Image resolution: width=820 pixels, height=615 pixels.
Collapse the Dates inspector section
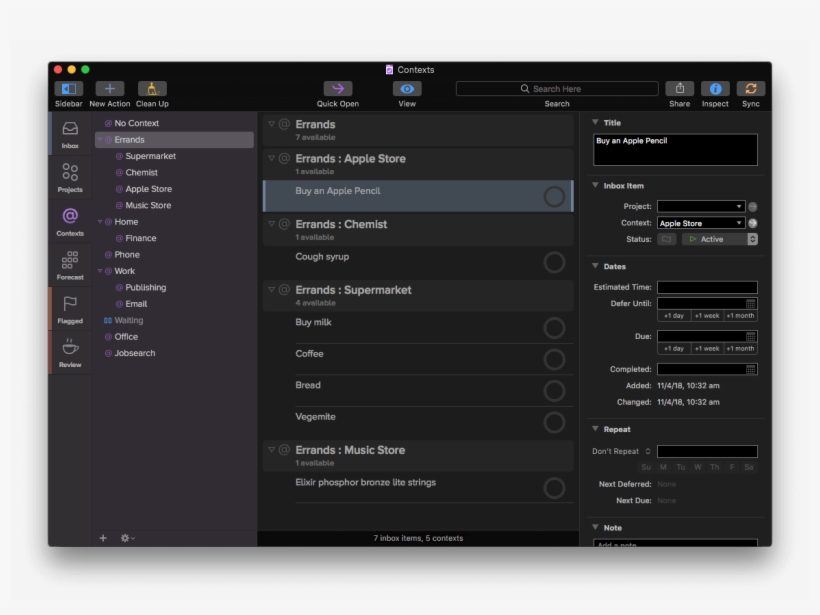point(595,266)
